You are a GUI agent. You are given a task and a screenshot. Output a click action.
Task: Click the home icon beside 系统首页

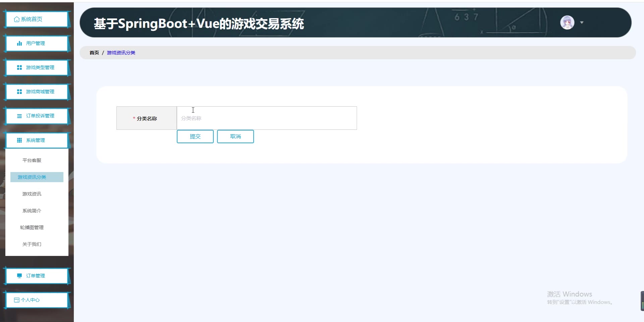(17, 19)
